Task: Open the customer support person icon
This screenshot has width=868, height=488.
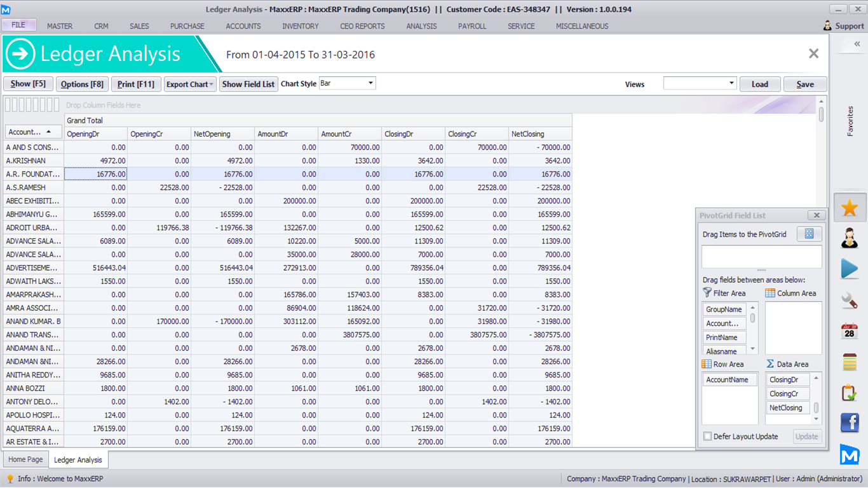Action: 850,238
